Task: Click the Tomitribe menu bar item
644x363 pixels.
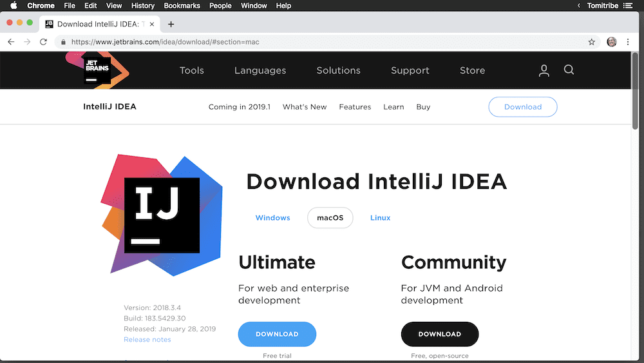Action: [603, 6]
